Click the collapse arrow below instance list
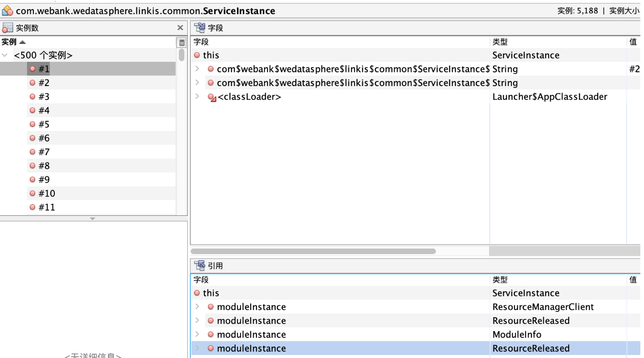This screenshot has height=358, width=644. click(93, 219)
